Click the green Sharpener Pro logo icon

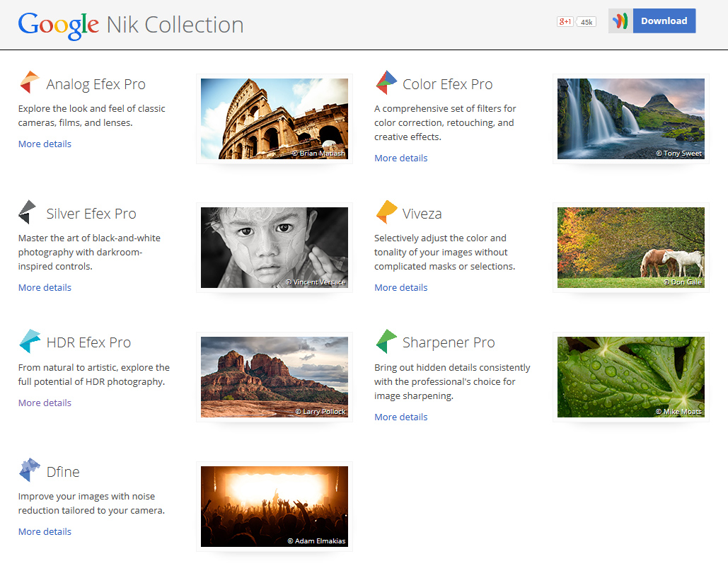click(386, 342)
